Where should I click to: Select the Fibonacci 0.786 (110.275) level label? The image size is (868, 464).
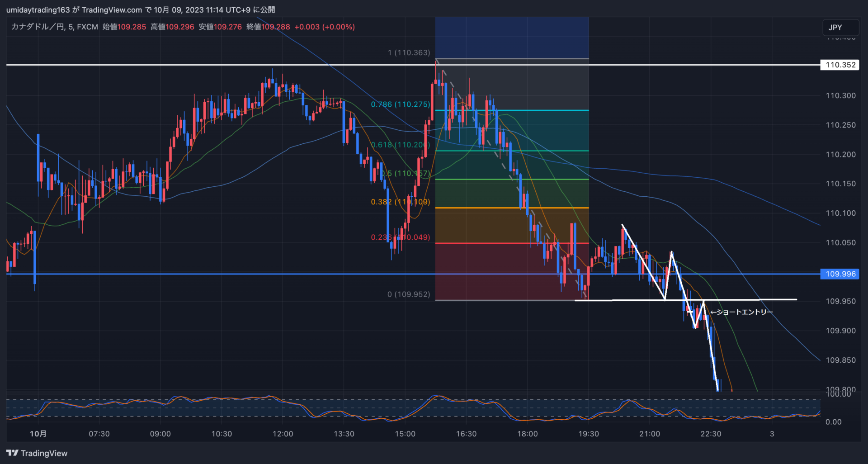click(x=400, y=104)
